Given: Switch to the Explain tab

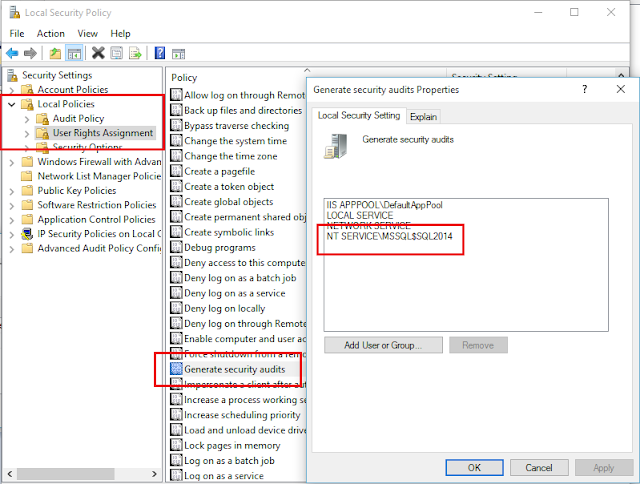Looking at the screenshot, I should 423,117.
